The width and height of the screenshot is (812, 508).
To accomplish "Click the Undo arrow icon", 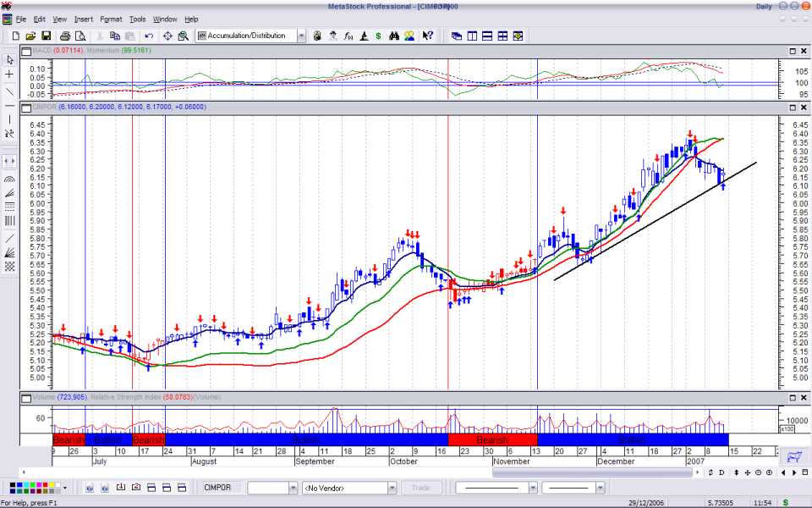I will (149, 36).
